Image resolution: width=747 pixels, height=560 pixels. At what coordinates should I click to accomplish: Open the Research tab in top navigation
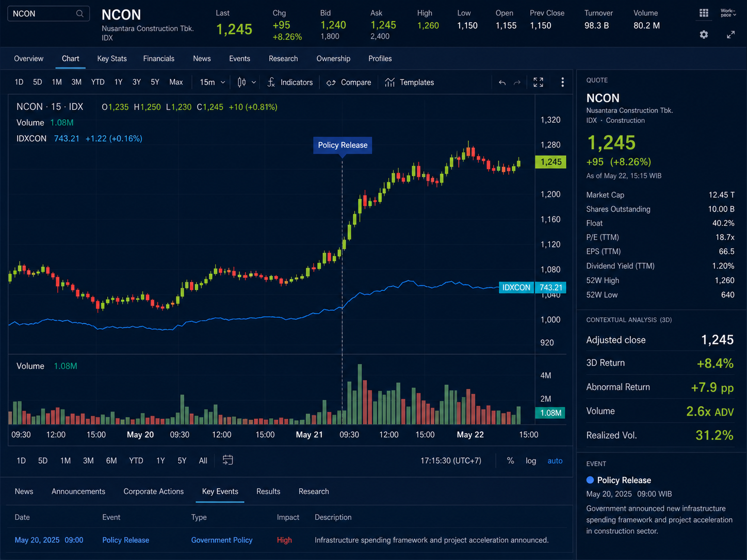[283, 58]
